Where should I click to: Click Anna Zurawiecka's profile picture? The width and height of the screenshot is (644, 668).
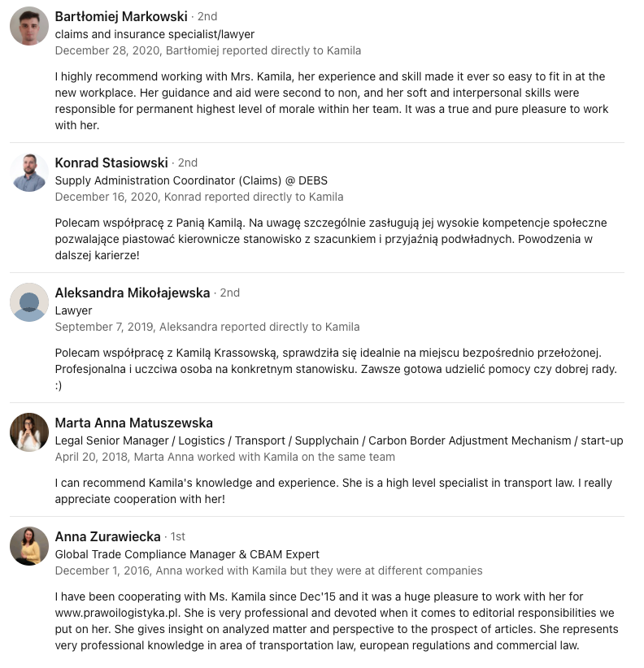(x=29, y=546)
